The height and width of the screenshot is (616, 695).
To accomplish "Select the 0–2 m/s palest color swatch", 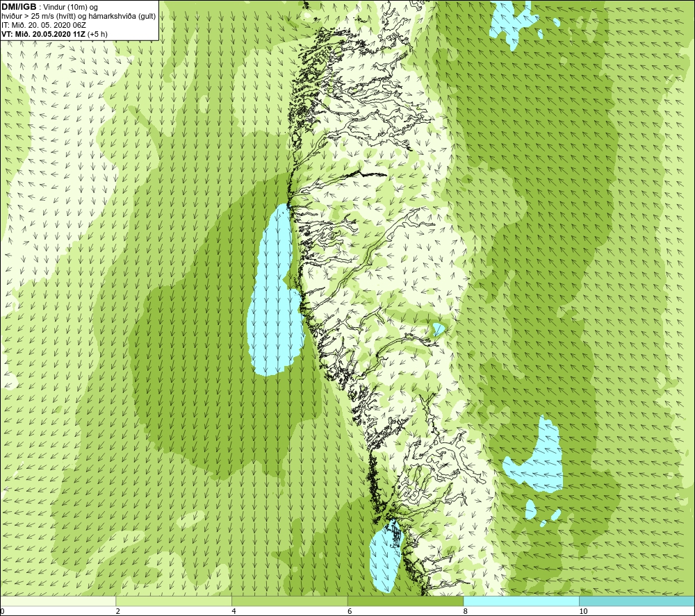I will pos(58,601).
